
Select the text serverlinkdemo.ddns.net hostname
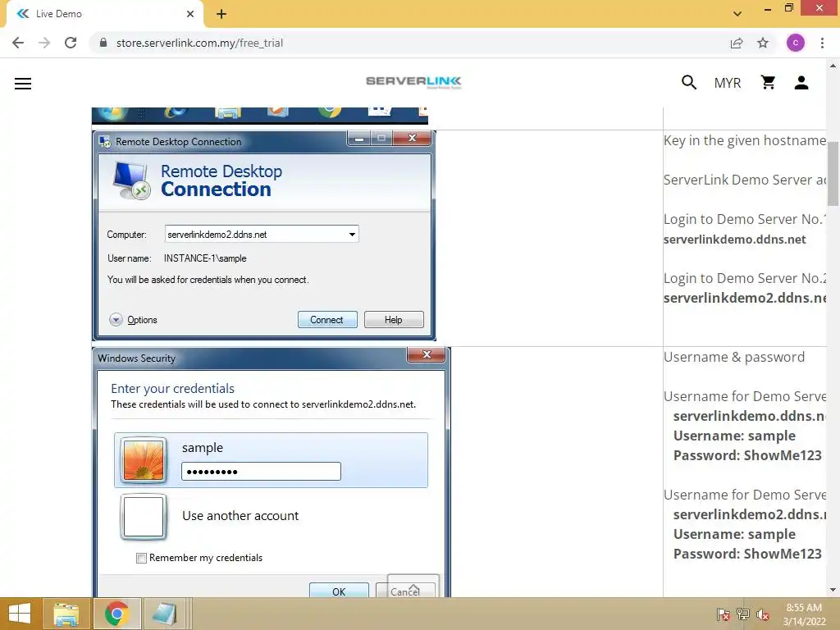pyautogui.click(x=734, y=240)
